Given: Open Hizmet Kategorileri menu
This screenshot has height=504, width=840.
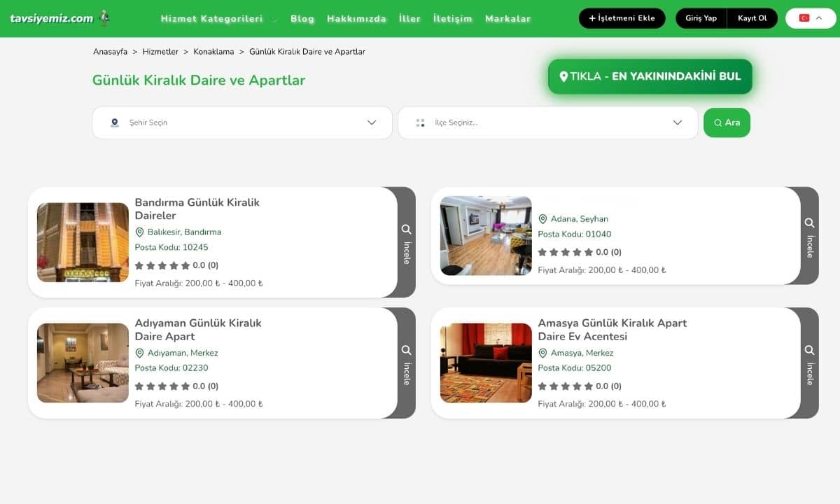Looking at the screenshot, I should tap(218, 19).
